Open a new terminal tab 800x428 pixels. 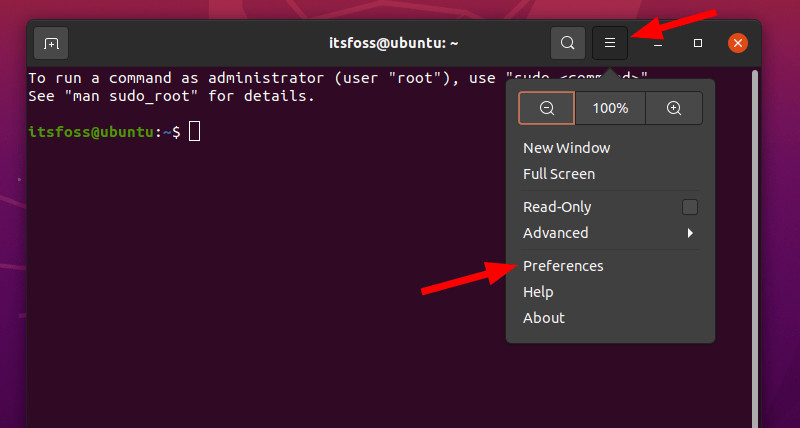[x=52, y=43]
